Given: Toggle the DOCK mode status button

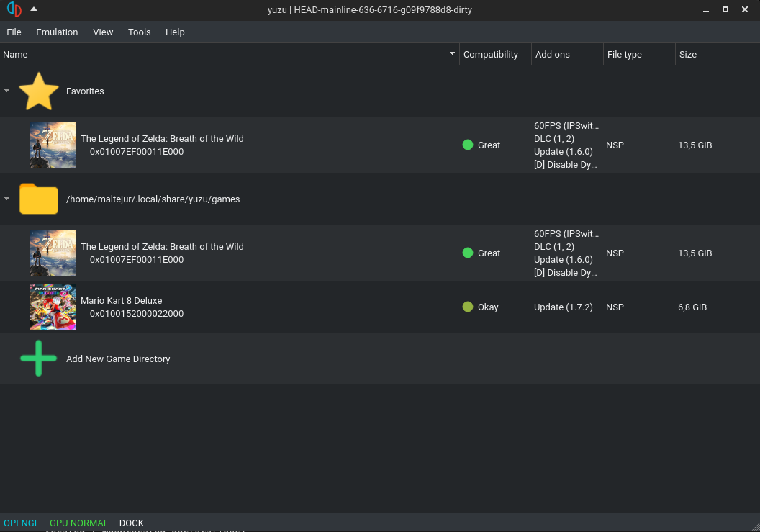Looking at the screenshot, I should coord(132,523).
